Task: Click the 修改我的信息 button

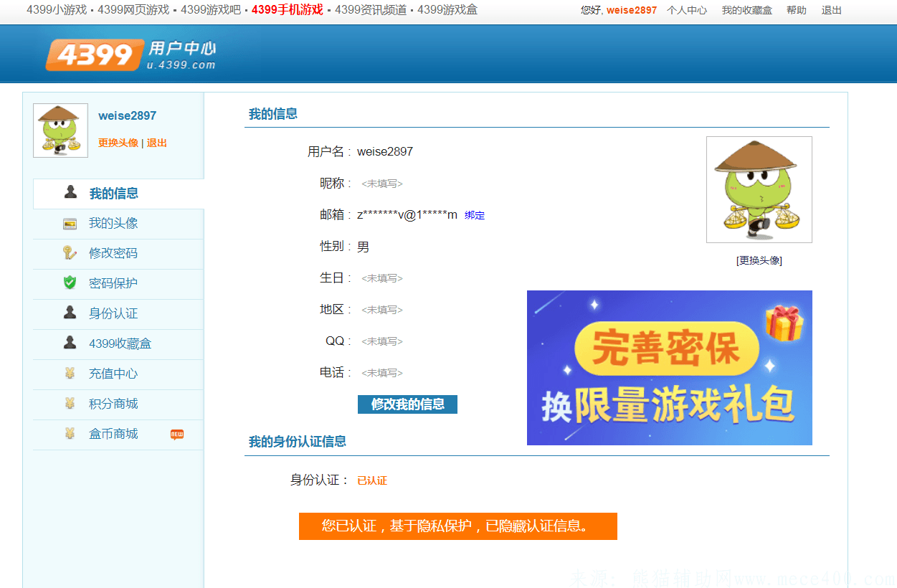Action: click(x=407, y=404)
